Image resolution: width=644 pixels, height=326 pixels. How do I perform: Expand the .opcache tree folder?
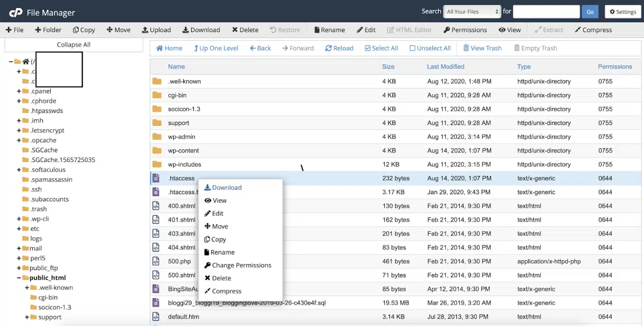[x=19, y=140]
